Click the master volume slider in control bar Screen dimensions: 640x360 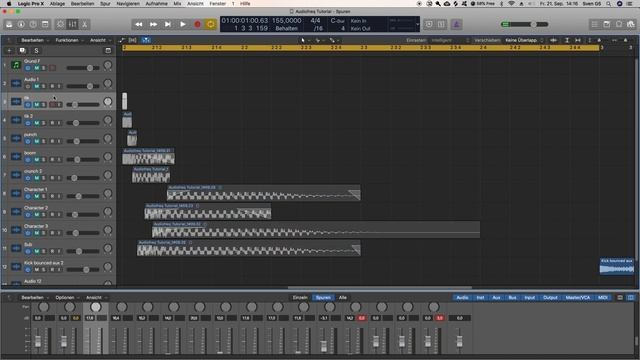pos(524,24)
